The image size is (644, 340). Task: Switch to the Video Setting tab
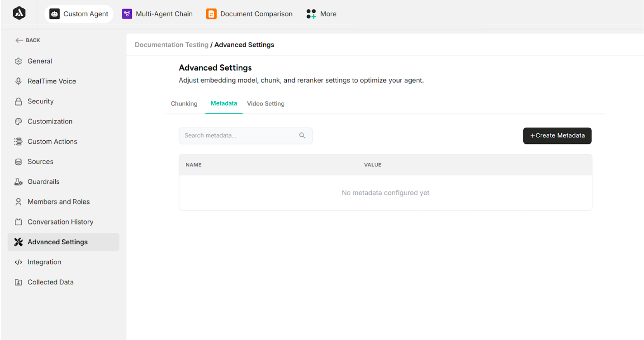[266, 104]
